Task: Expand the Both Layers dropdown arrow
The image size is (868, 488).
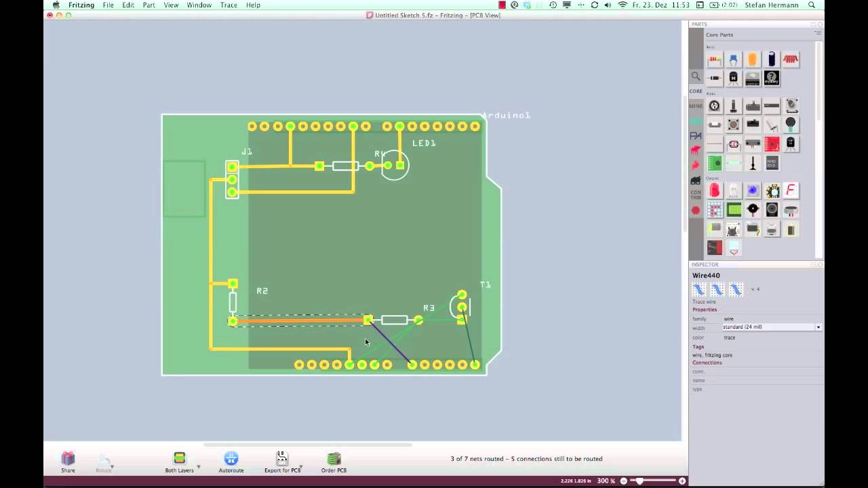Action: pos(198,467)
